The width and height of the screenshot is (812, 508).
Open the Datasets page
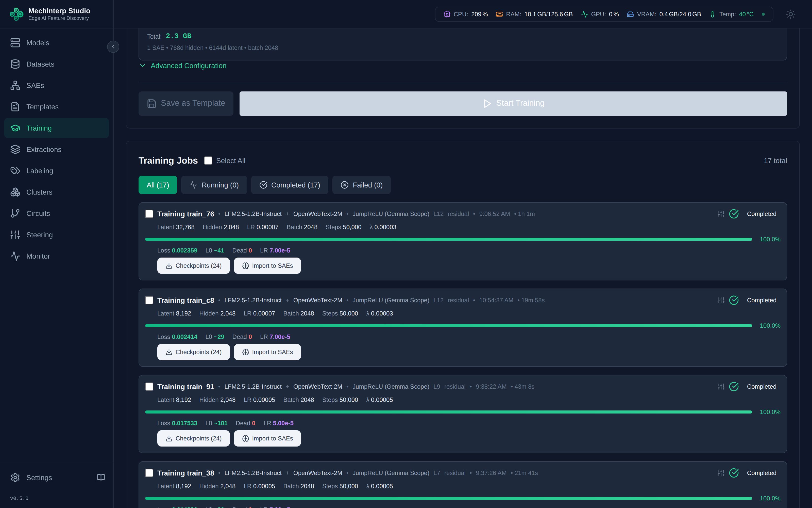pyautogui.click(x=56, y=64)
